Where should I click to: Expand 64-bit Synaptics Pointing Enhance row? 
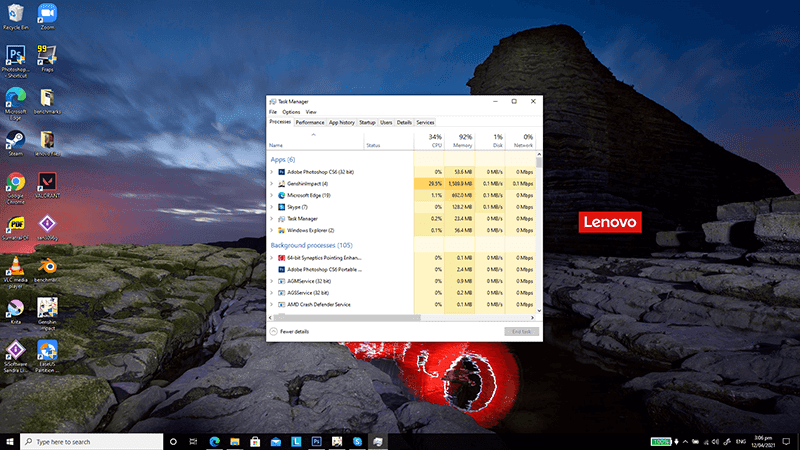click(271, 258)
